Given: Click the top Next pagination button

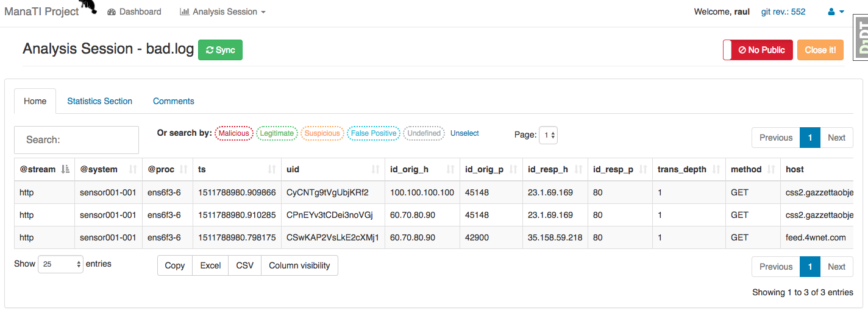Looking at the screenshot, I should [x=836, y=138].
